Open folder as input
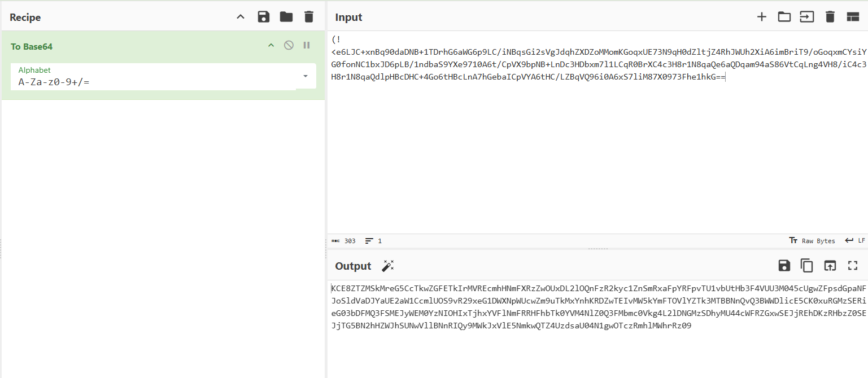868x378 pixels. tap(784, 17)
